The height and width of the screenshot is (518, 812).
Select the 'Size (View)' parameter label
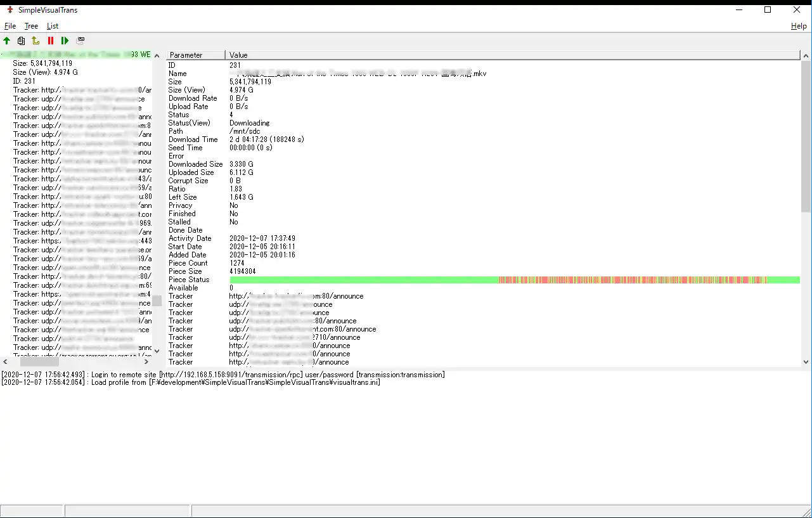click(x=186, y=90)
